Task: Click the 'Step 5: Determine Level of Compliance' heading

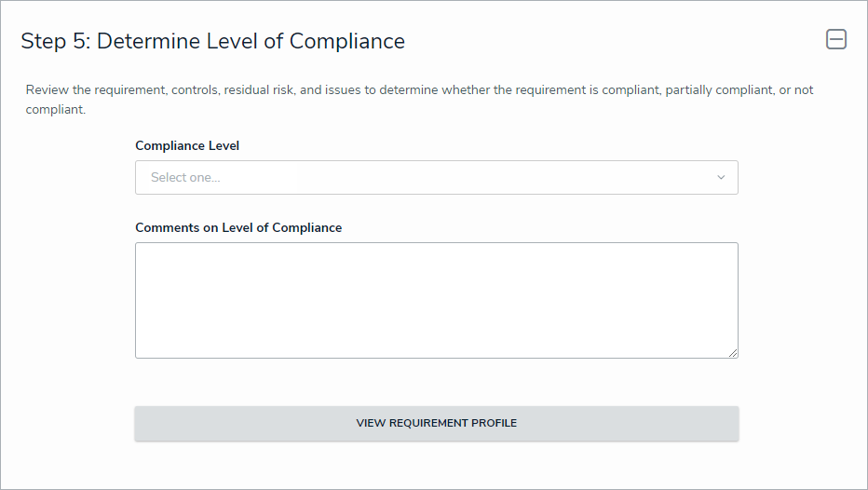Action: 212,41
